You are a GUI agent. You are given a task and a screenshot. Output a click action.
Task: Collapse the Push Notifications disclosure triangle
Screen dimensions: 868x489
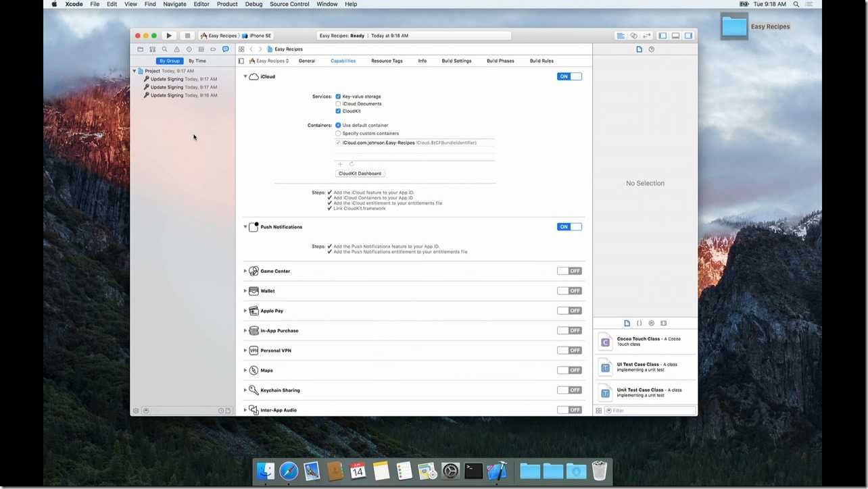coord(245,227)
